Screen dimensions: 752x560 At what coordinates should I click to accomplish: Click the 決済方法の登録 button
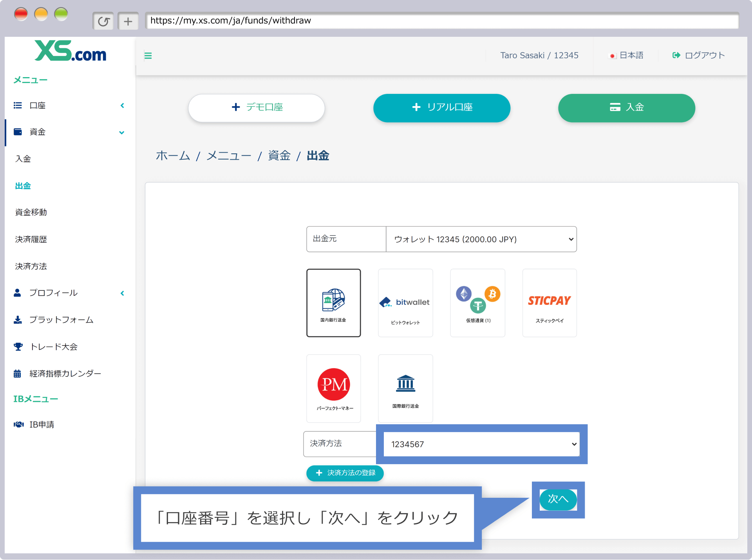pyautogui.click(x=345, y=473)
